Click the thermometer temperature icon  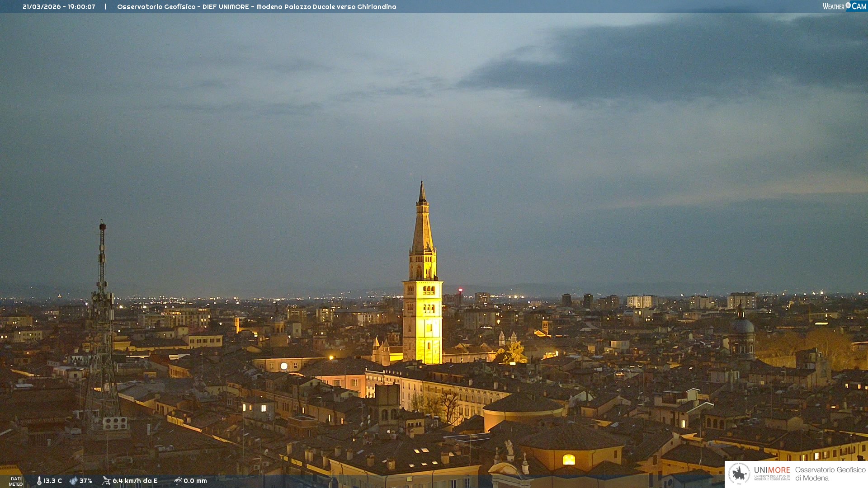(39, 481)
